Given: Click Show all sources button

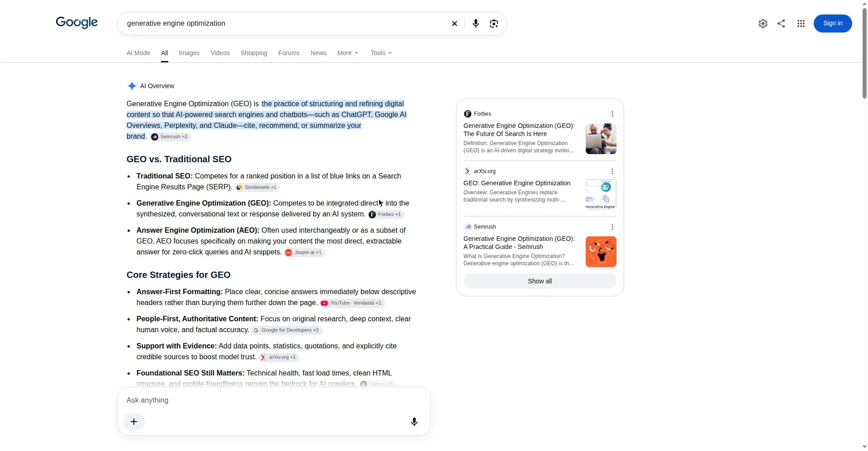Looking at the screenshot, I should tap(540, 281).
